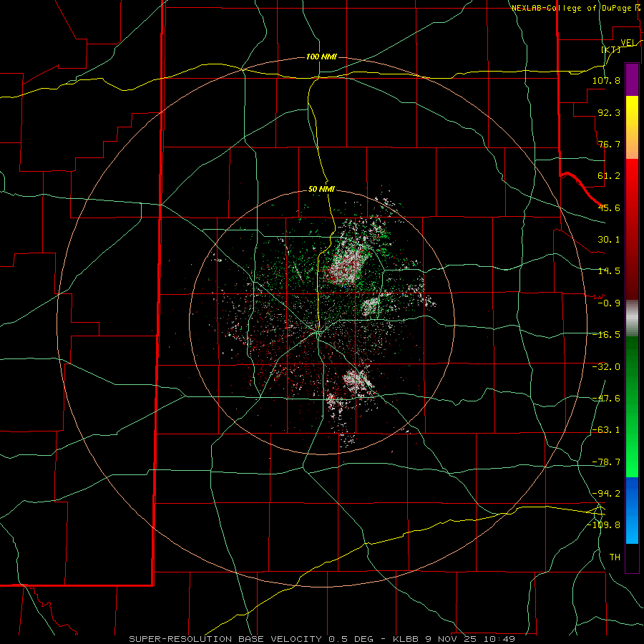644x644 pixels.
Task: Select the 107.8 velocity scale value
Action: [x=606, y=80]
